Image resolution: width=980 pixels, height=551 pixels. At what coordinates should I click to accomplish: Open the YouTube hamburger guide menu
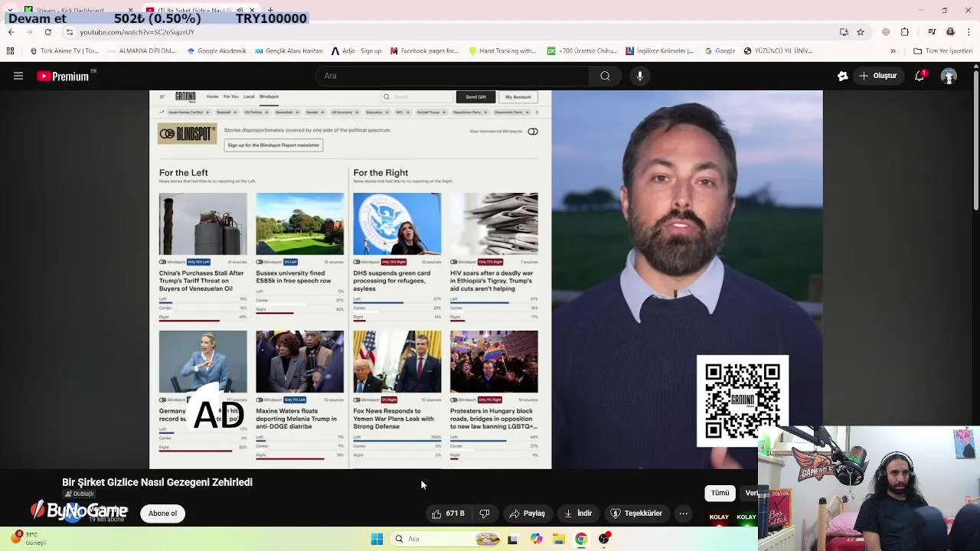point(18,76)
